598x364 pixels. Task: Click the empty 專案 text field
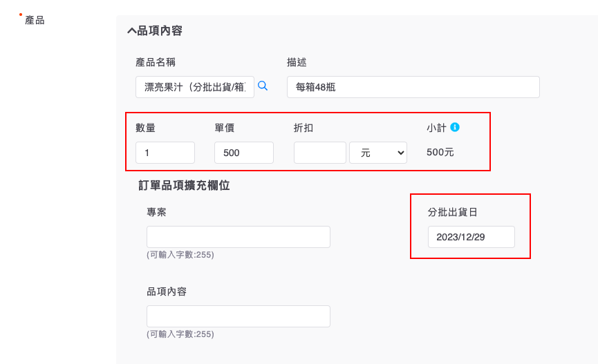tap(238, 237)
